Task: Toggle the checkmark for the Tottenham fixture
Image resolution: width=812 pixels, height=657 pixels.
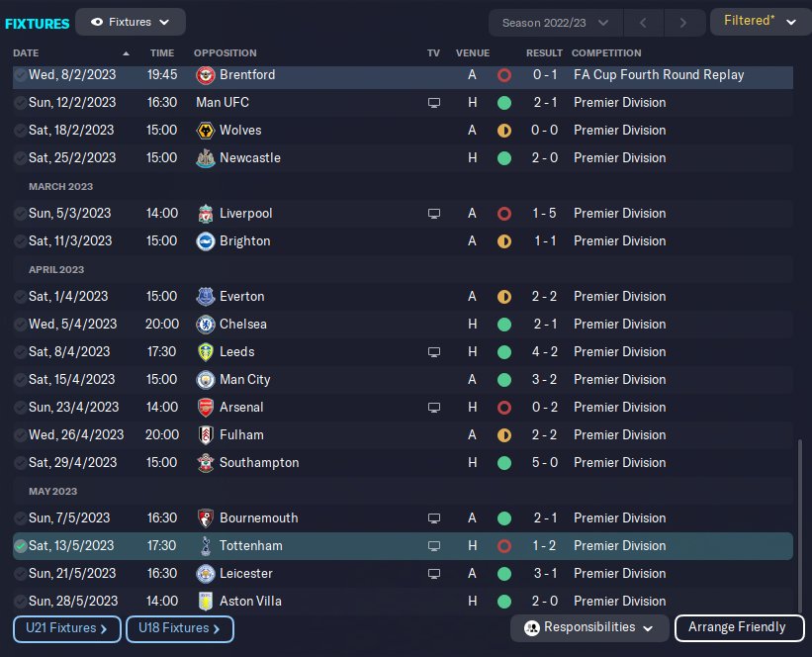Action: coord(20,546)
